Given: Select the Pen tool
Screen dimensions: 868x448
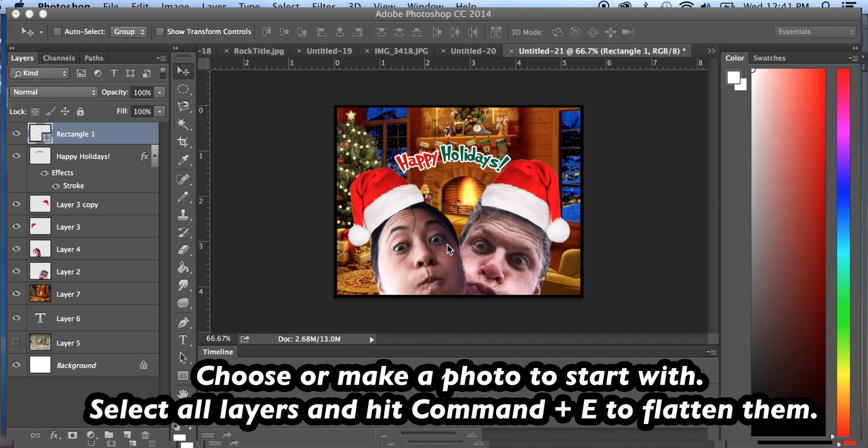Looking at the screenshot, I should [183, 322].
